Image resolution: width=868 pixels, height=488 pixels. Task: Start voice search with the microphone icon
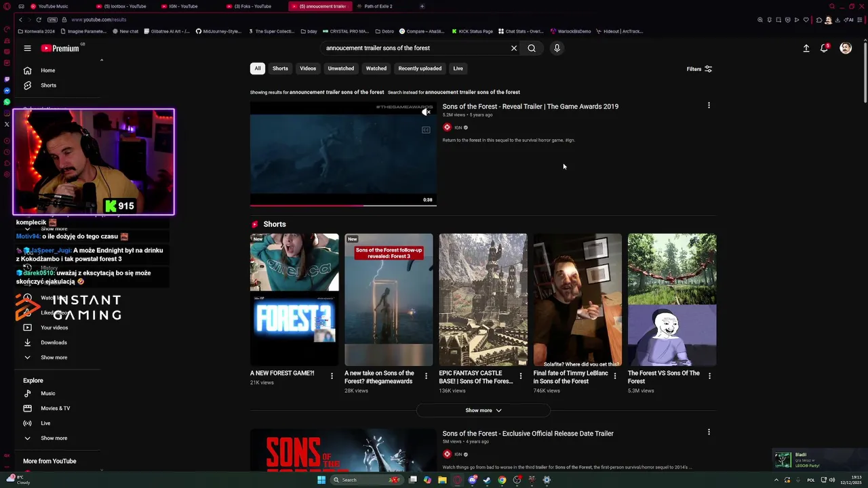(557, 48)
